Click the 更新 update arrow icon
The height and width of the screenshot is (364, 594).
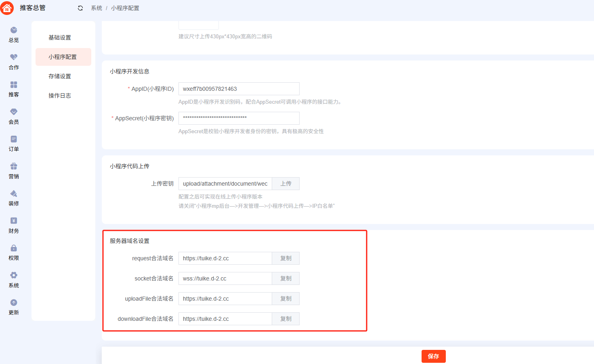click(14, 303)
